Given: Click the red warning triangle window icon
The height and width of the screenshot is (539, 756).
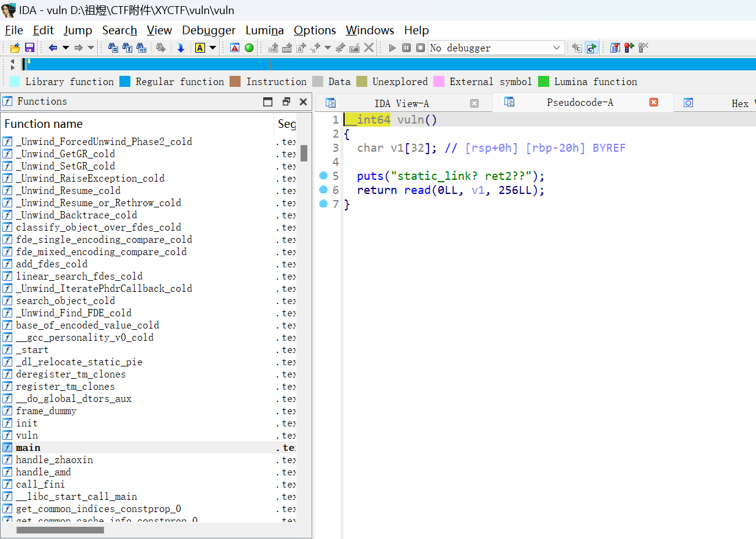Looking at the screenshot, I should (x=234, y=48).
